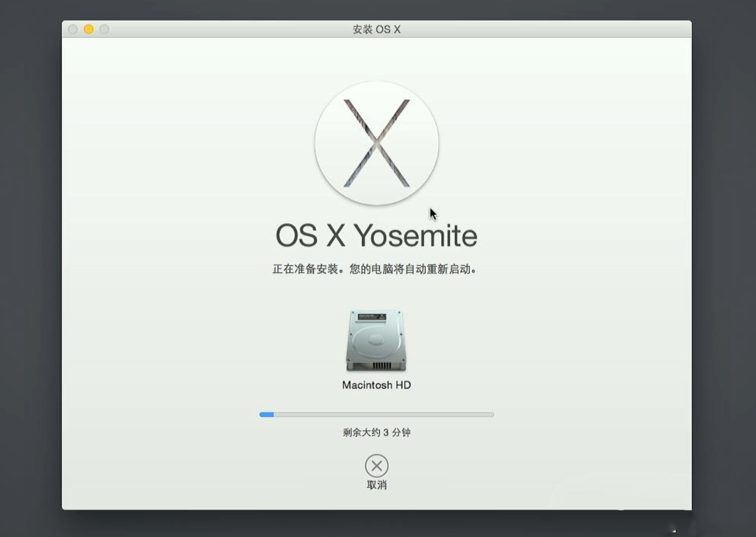Screen dimensions: 756x537
Task: Click the grayed-out zoom window button
Action: click(x=104, y=29)
